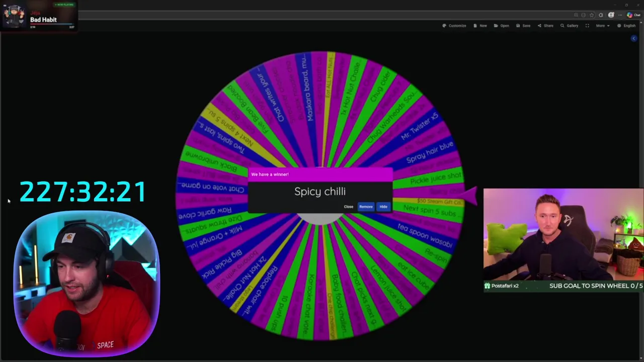Click the browser favorites star icon
Viewport: 644px width, 362px height.
(x=592, y=15)
